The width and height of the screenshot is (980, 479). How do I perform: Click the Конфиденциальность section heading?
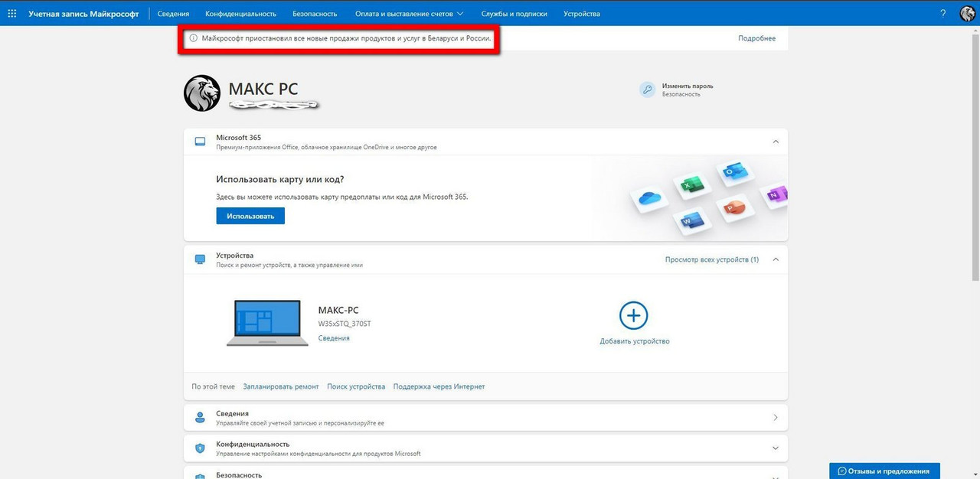click(253, 444)
